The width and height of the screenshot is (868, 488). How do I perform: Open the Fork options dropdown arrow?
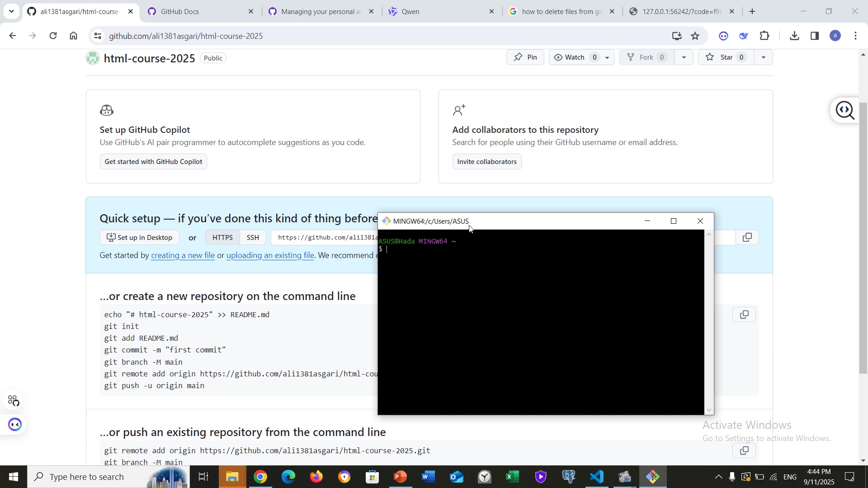tap(684, 57)
